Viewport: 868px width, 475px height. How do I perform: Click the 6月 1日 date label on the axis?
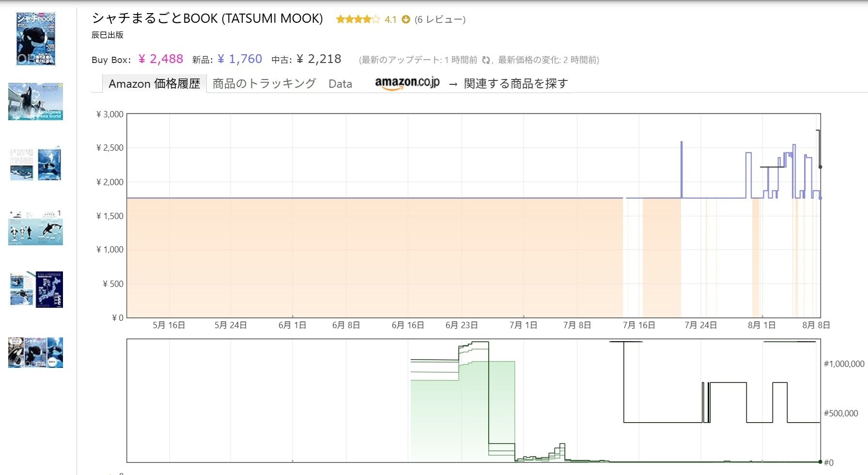point(292,325)
